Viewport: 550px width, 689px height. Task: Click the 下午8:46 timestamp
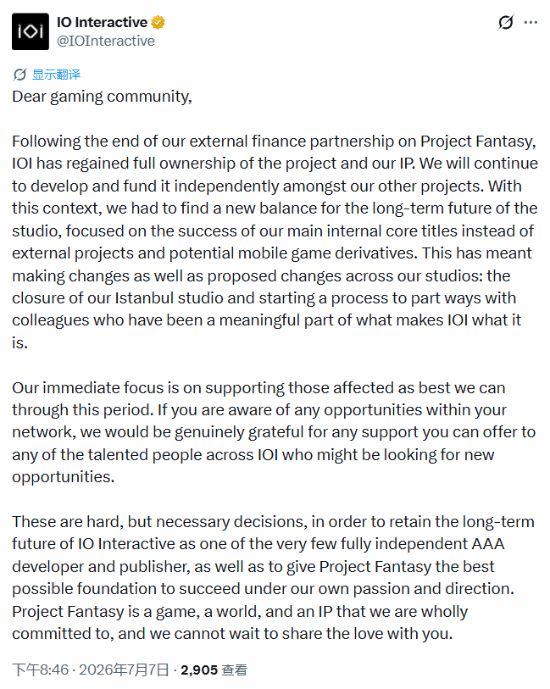click(40, 670)
